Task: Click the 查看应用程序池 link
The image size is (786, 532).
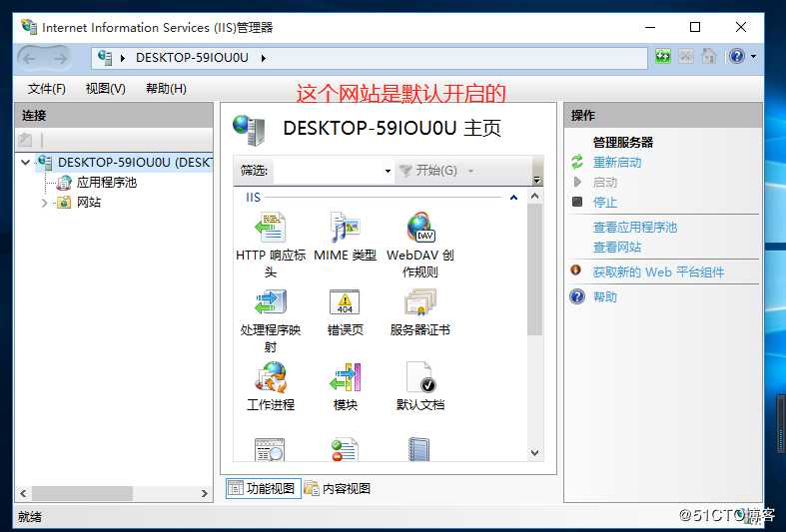Action: (635, 228)
